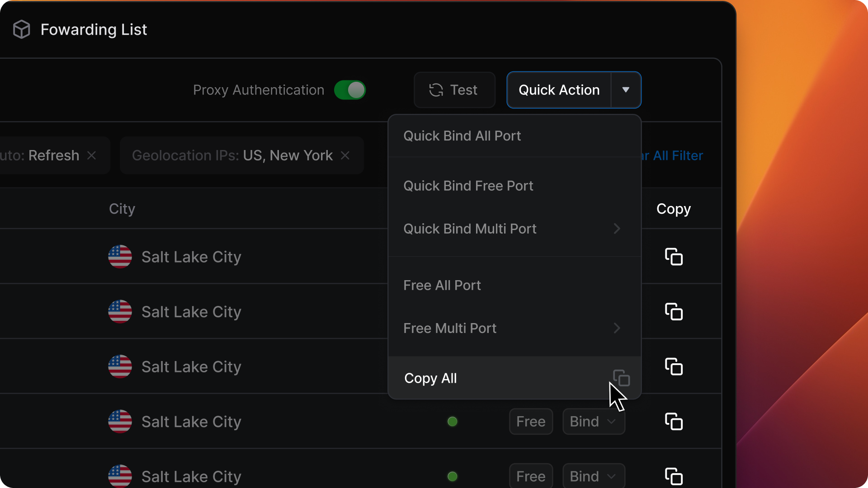Copy the second Salt Lake City row
868x488 pixels.
pyautogui.click(x=674, y=312)
